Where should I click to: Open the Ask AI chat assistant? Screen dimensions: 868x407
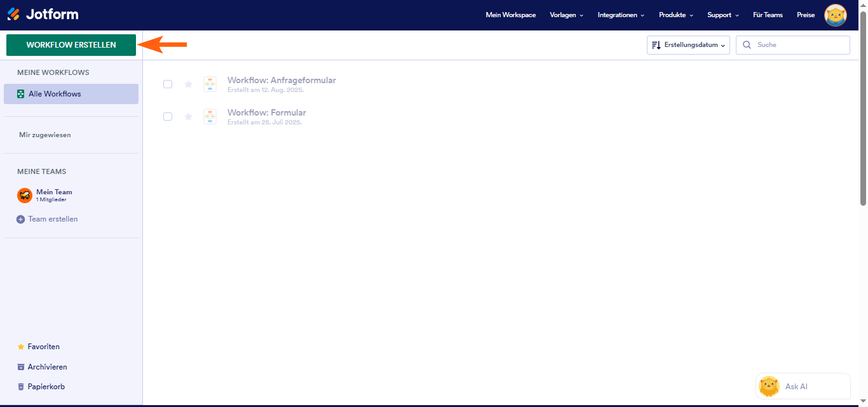click(803, 386)
